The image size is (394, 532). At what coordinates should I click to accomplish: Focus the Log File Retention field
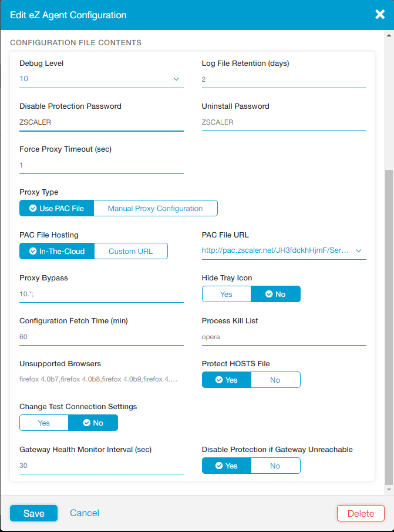(x=284, y=79)
